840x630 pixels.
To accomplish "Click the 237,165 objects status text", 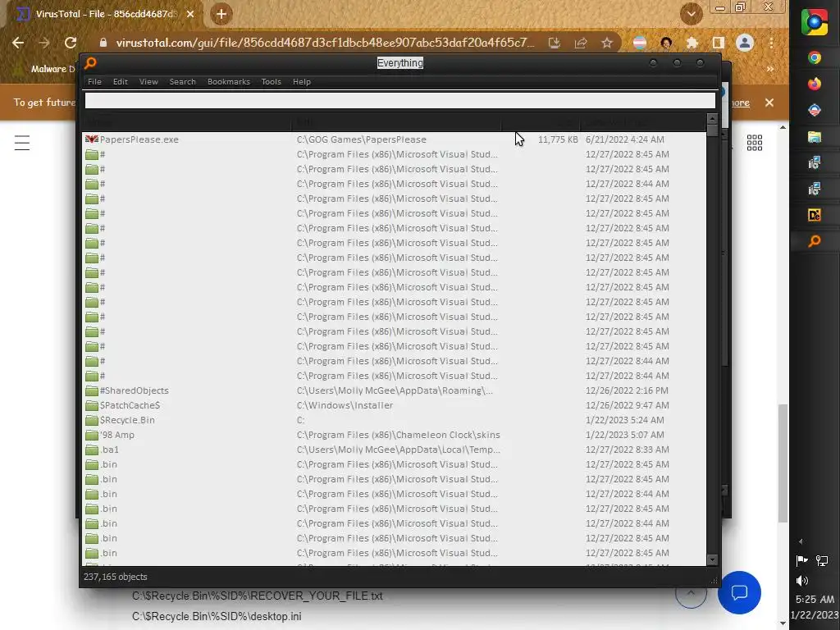I will pyautogui.click(x=115, y=577).
